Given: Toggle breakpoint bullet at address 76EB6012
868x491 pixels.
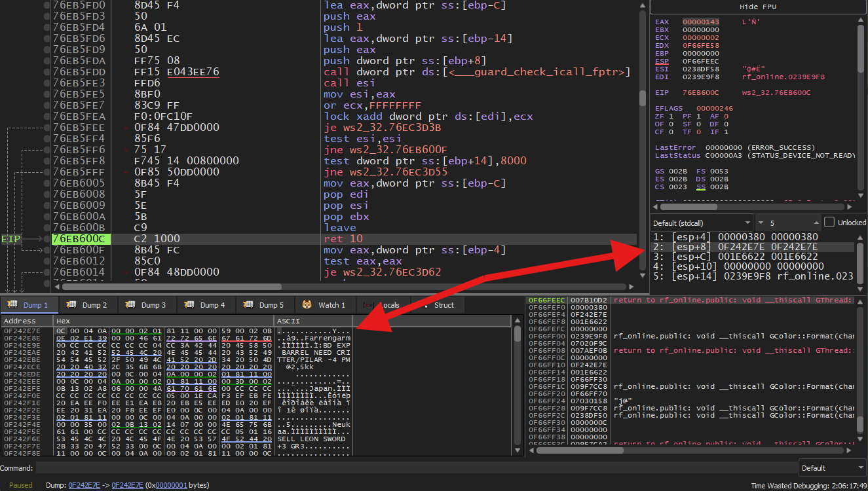Looking at the screenshot, I should [46, 261].
